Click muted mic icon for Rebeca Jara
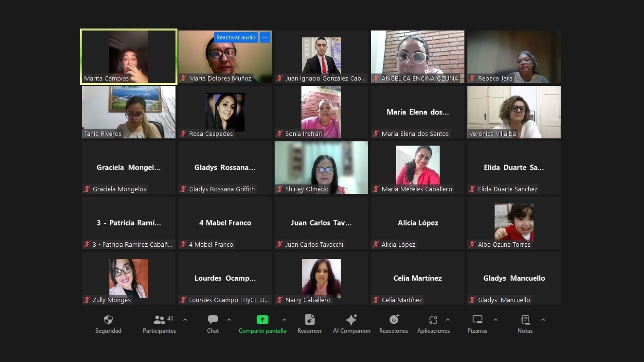Image resolution: width=644 pixels, height=362 pixels. 472,78
